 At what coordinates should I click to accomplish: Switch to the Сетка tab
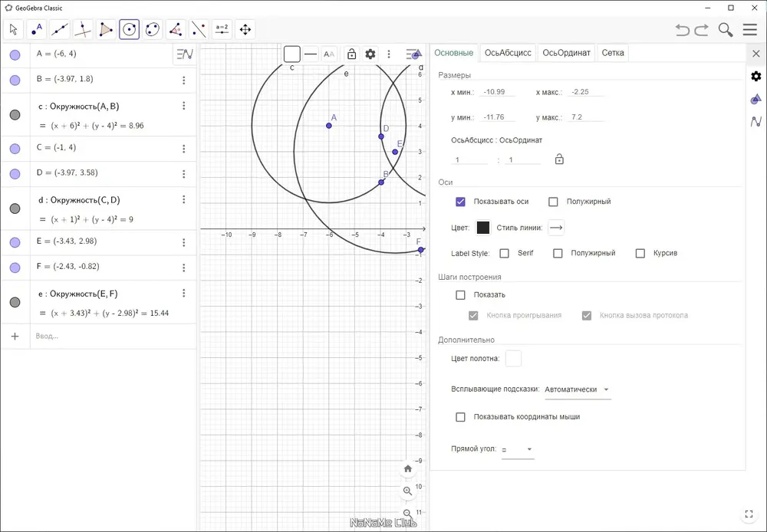tap(612, 53)
